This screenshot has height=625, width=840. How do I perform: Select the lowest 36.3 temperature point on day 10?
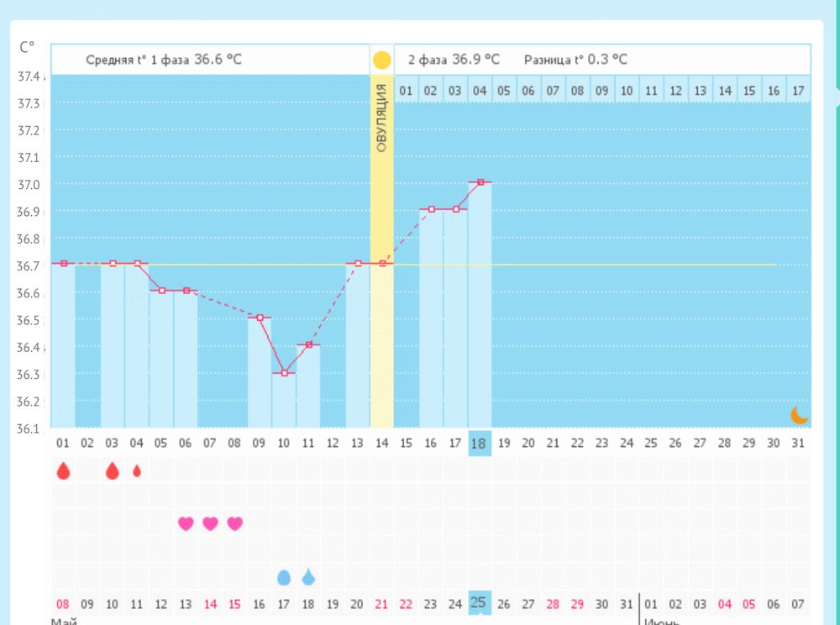(284, 372)
